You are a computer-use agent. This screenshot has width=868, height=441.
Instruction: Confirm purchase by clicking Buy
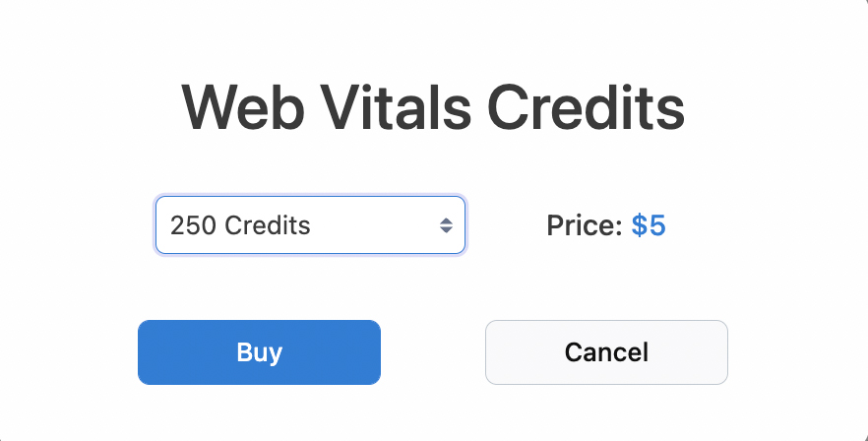point(259,352)
